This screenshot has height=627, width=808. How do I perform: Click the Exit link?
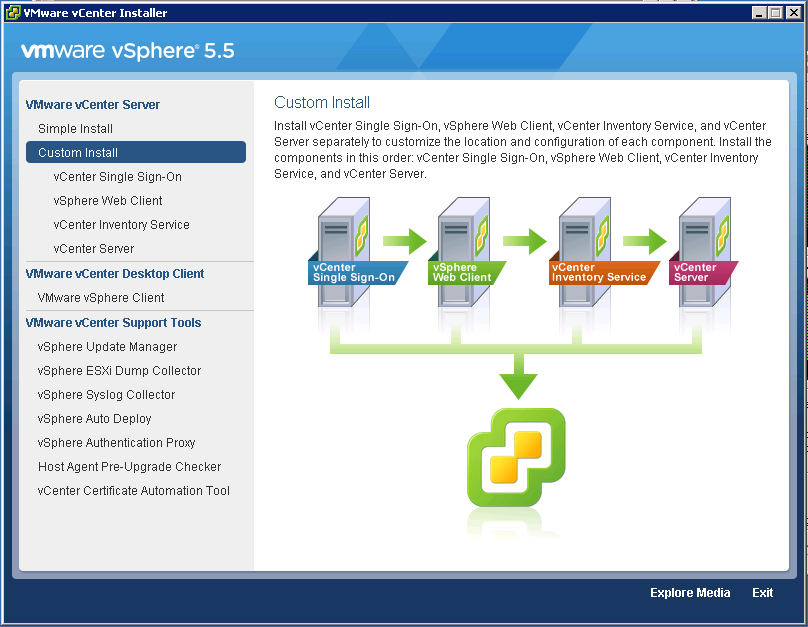[762, 593]
